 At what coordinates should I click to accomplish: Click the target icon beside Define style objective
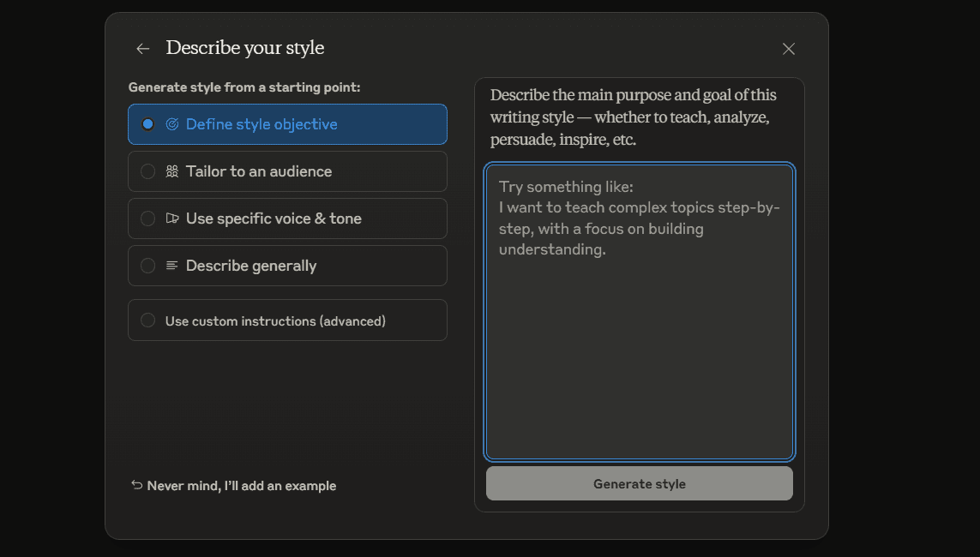171,124
